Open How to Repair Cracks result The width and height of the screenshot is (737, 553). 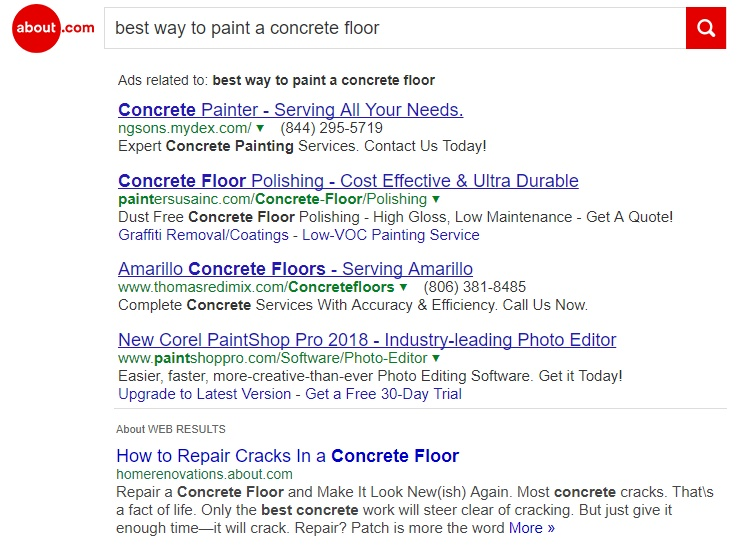pos(287,456)
